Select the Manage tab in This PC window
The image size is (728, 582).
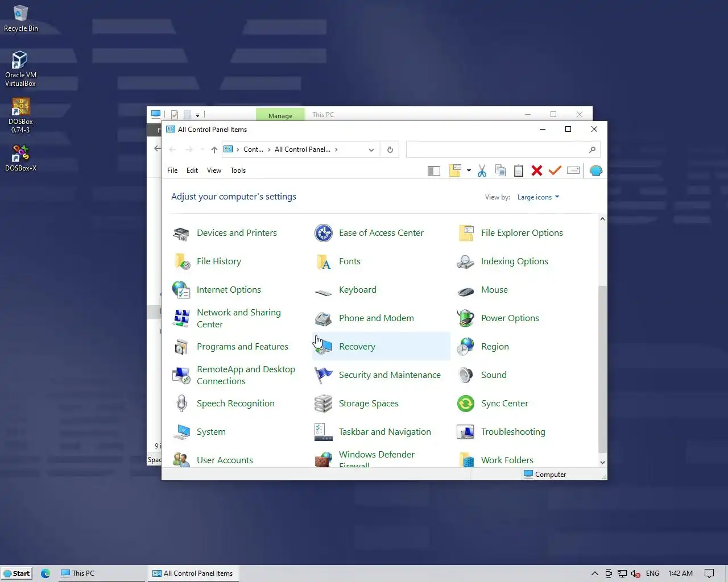click(280, 115)
